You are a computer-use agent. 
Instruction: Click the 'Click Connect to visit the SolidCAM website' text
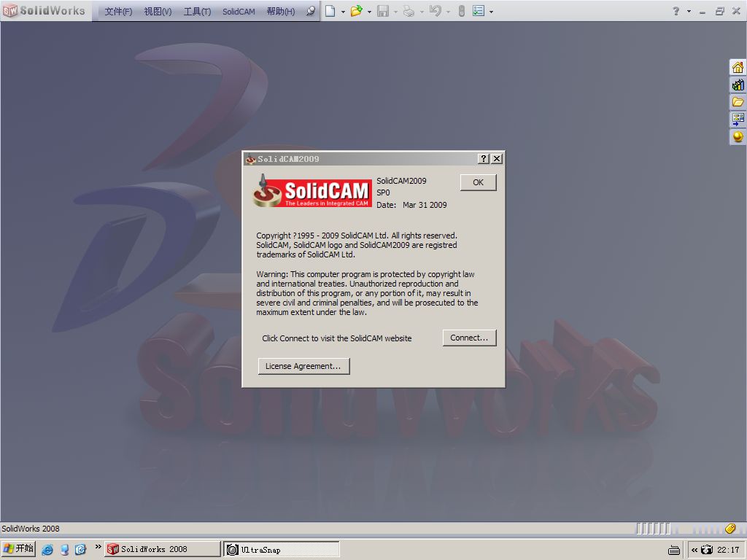click(337, 338)
